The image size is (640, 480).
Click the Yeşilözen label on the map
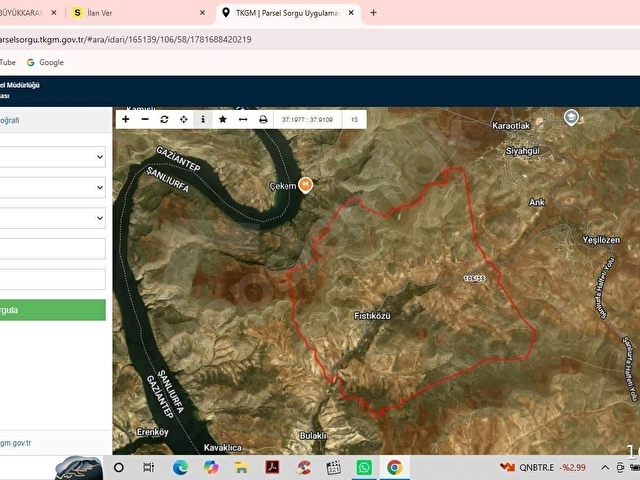click(x=601, y=240)
